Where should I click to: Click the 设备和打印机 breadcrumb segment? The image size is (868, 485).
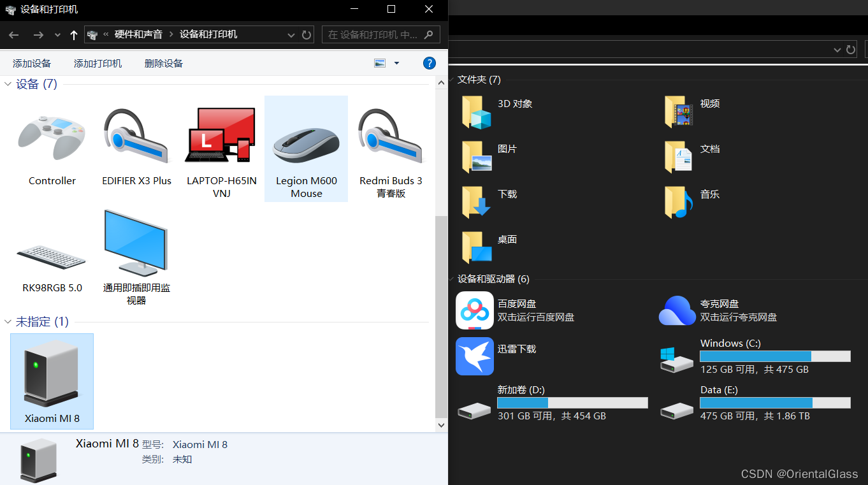[x=208, y=34]
